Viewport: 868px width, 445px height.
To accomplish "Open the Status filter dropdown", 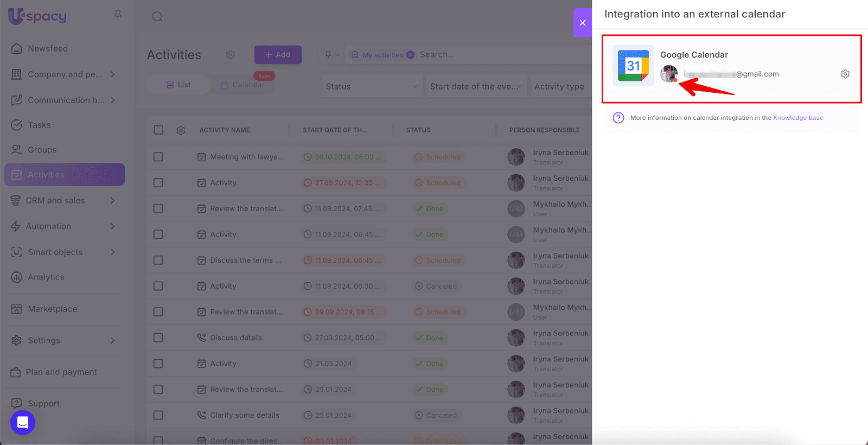I will tap(372, 86).
